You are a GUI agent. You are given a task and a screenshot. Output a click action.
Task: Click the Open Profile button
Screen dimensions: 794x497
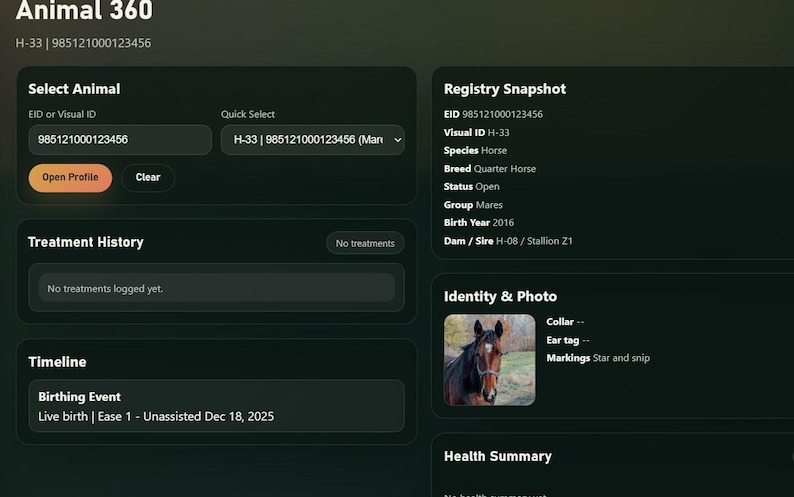coord(70,177)
